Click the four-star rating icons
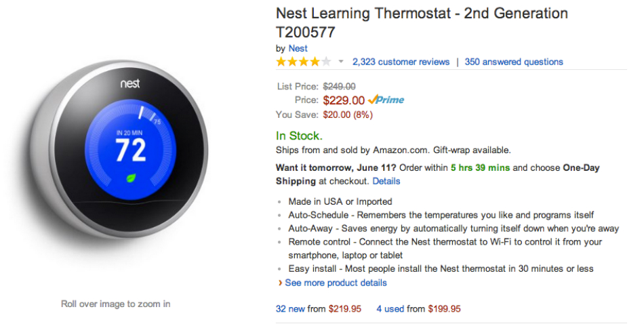This screenshot has width=644, height=324. click(303, 62)
